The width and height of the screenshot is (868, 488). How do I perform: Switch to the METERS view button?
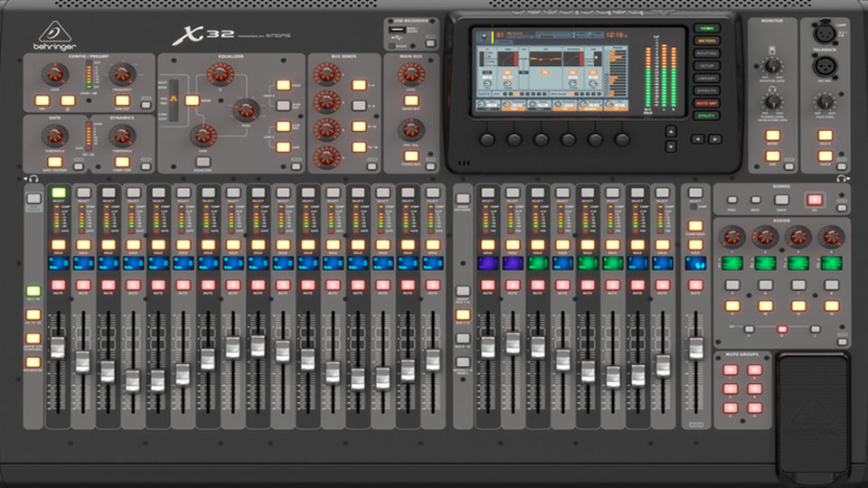click(x=707, y=41)
